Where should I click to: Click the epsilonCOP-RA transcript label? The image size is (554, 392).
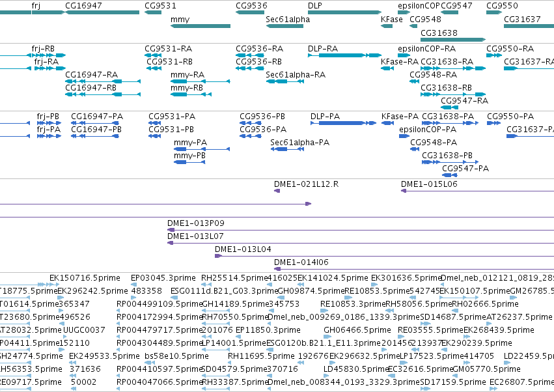click(426, 49)
